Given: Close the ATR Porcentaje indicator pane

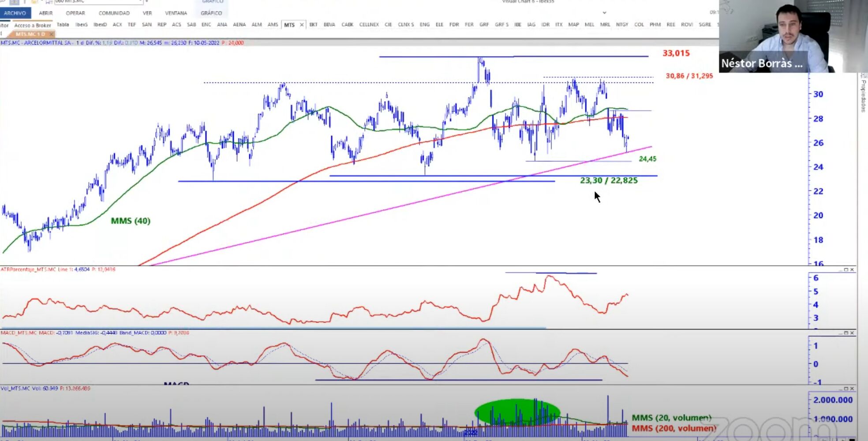Looking at the screenshot, I should (852, 269).
